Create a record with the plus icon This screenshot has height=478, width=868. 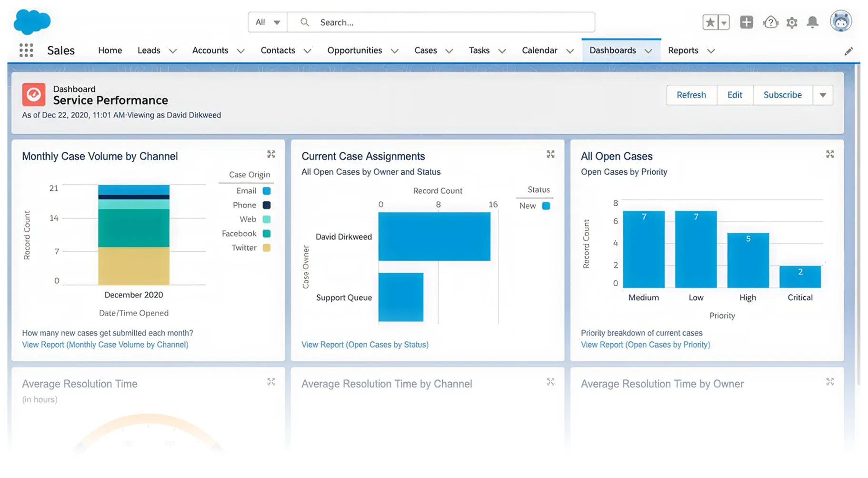746,22
